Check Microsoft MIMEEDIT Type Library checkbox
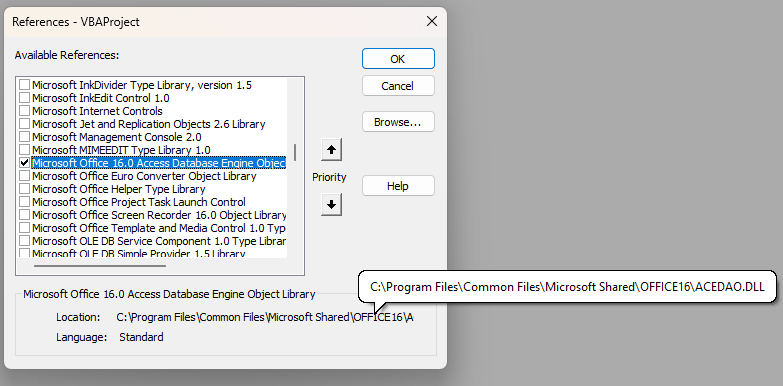This screenshot has height=386, width=783. [24, 150]
